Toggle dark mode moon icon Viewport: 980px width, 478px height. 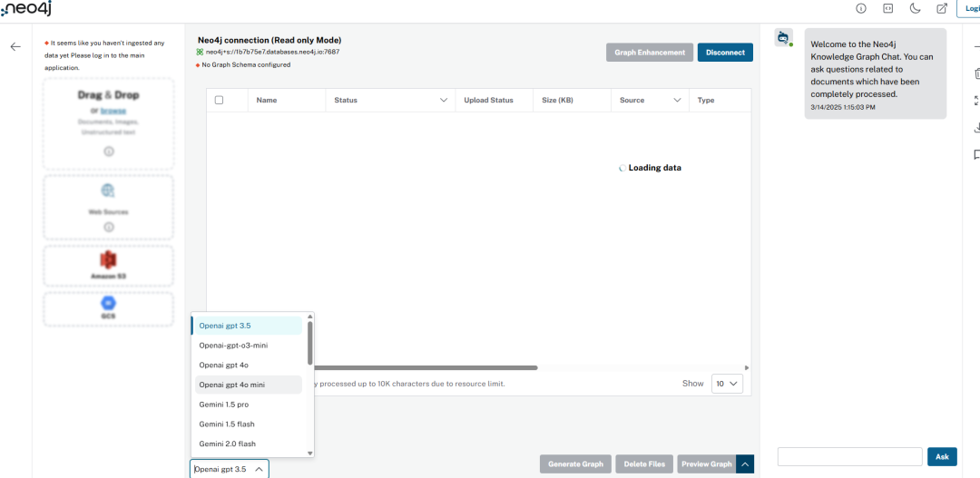(x=915, y=9)
